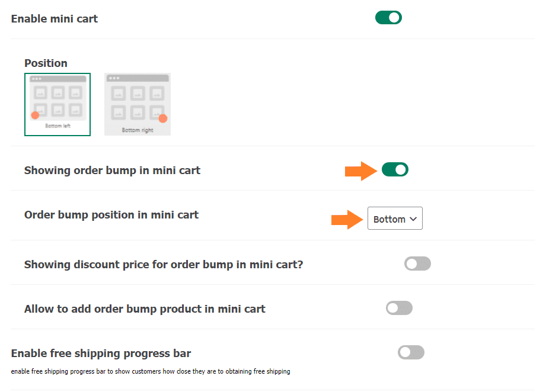Screen dimensions: 546x392
Task: Enable free shipping progress bar switch
Action: point(411,352)
